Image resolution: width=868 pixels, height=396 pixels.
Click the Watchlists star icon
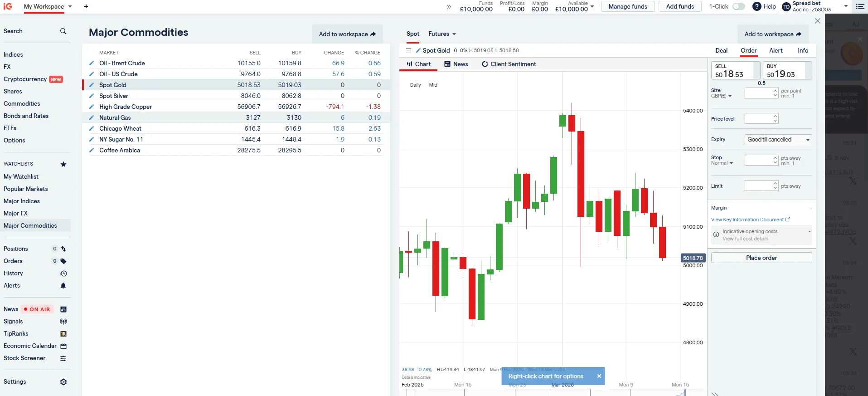click(63, 164)
